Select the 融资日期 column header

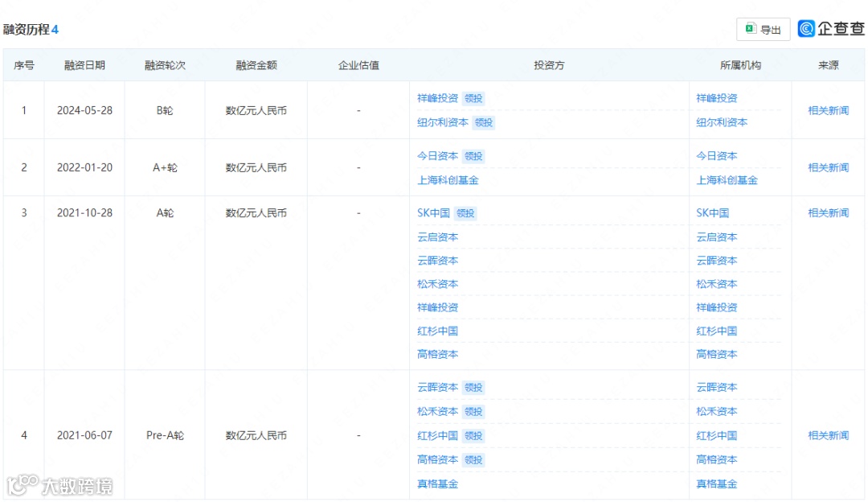[84, 65]
